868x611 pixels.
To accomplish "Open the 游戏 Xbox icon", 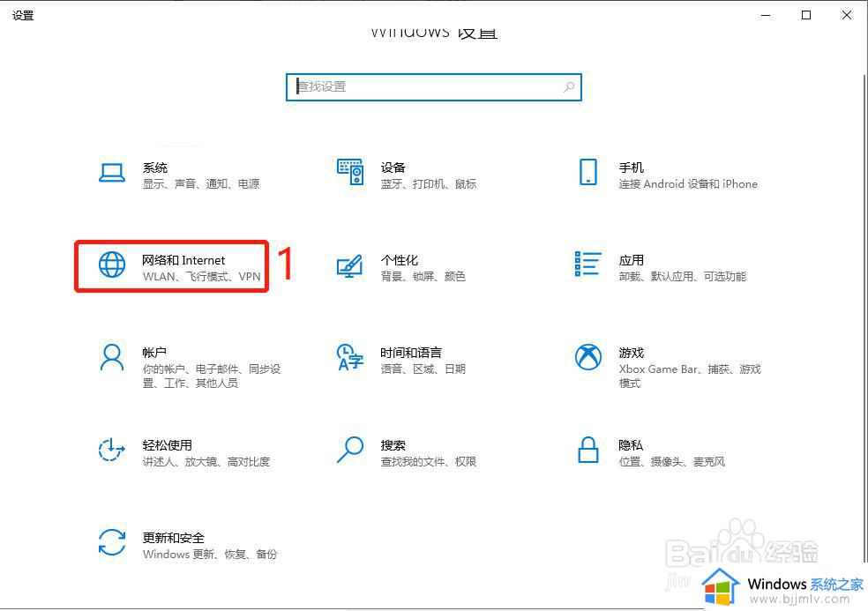I will [587, 357].
